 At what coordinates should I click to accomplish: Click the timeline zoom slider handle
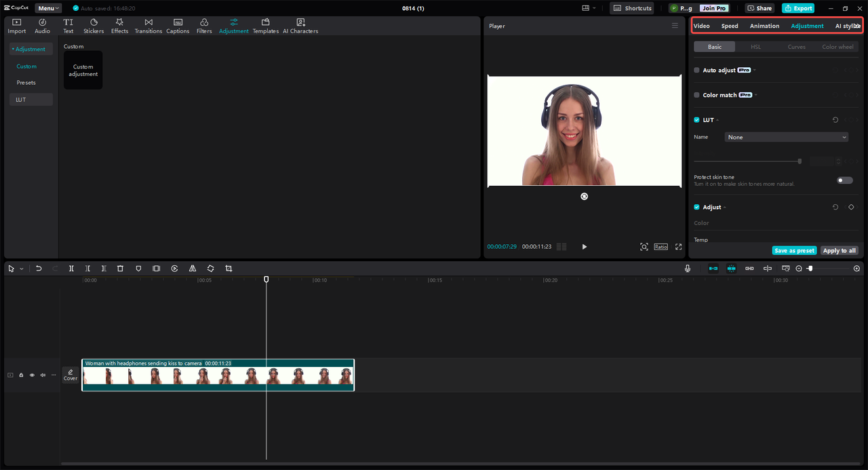810,269
